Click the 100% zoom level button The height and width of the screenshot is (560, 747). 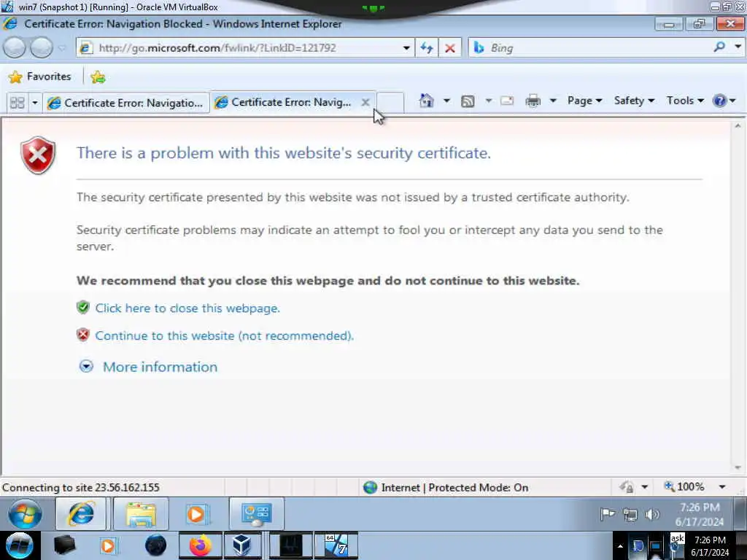click(x=684, y=486)
